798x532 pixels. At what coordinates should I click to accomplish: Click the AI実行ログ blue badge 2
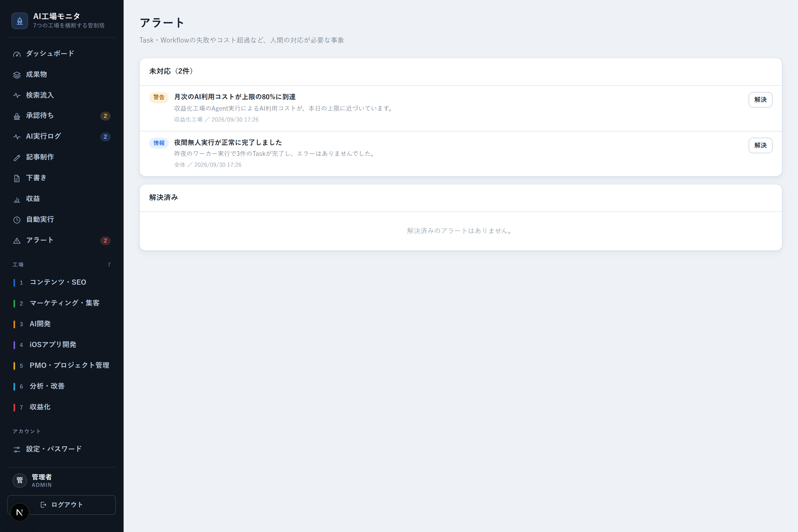[105, 137]
